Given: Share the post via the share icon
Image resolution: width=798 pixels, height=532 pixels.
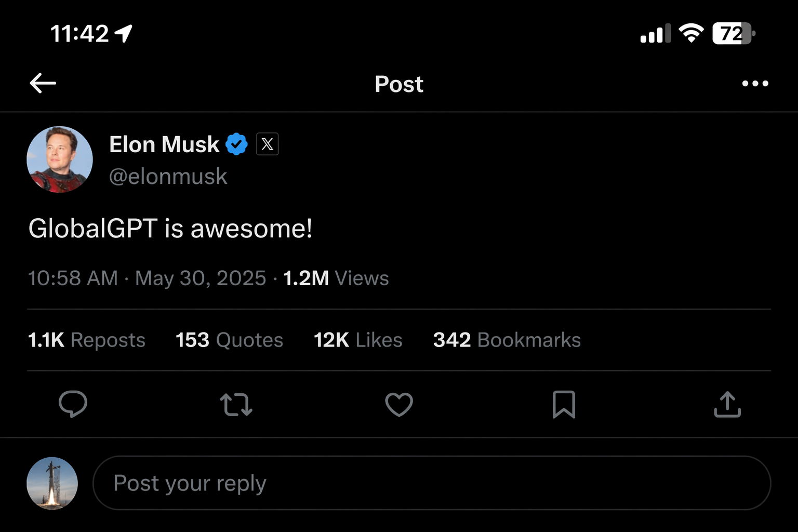Looking at the screenshot, I should (x=727, y=405).
